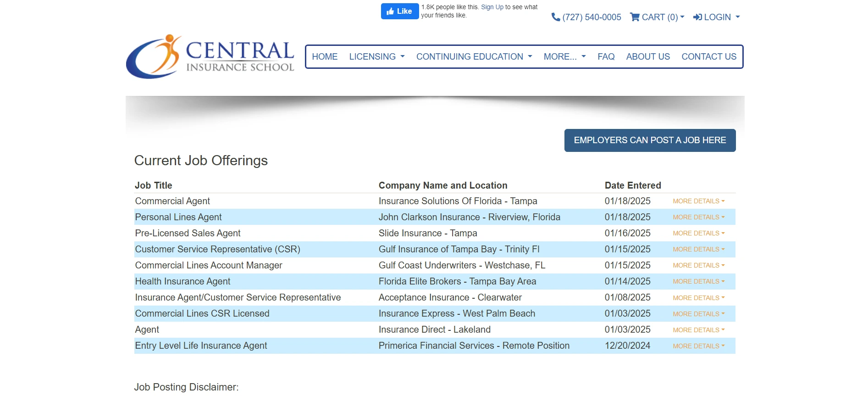Viewport: 868px width, 396px height.
Task: Expand MORE DETAILS for Commercial Lines CSR Licensed
Action: point(699,314)
